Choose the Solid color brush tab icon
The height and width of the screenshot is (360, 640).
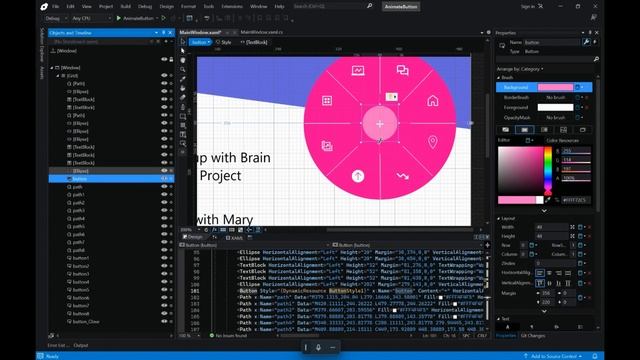click(524, 130)
